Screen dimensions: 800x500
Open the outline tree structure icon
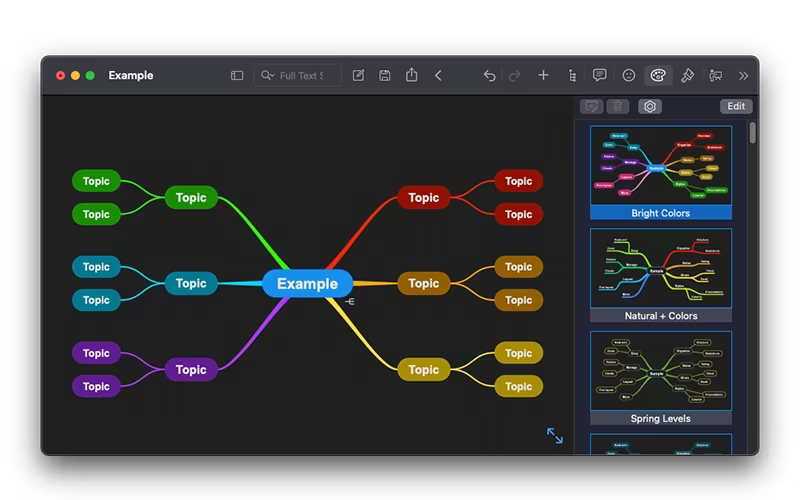click(572, 76)
